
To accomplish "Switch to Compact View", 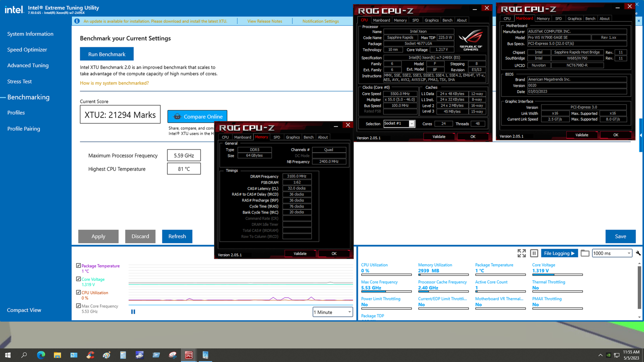I will pos(24,310).
